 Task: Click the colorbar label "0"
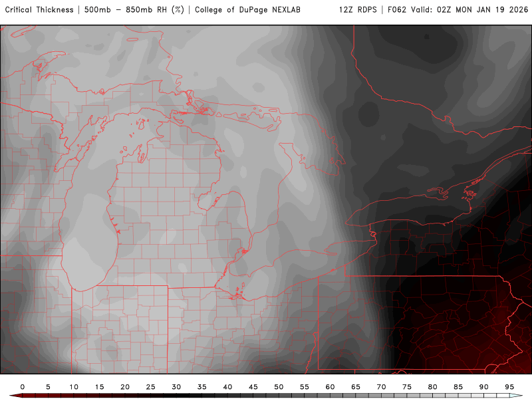pos(23,387)
